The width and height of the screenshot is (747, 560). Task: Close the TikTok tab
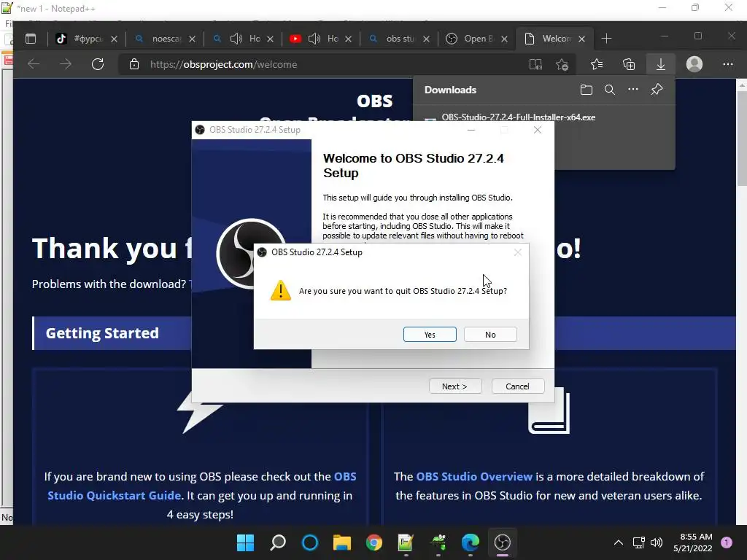click(x=114, y=39)
